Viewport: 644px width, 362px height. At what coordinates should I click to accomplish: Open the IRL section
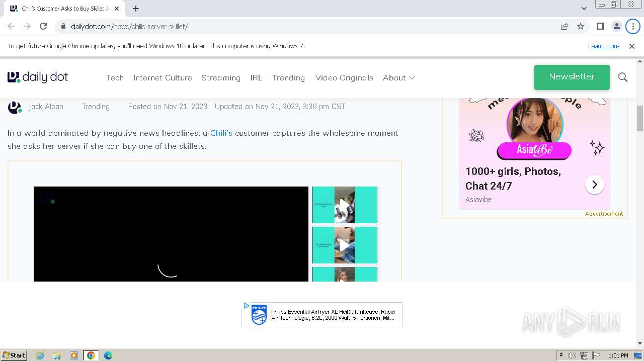[256, 77]
